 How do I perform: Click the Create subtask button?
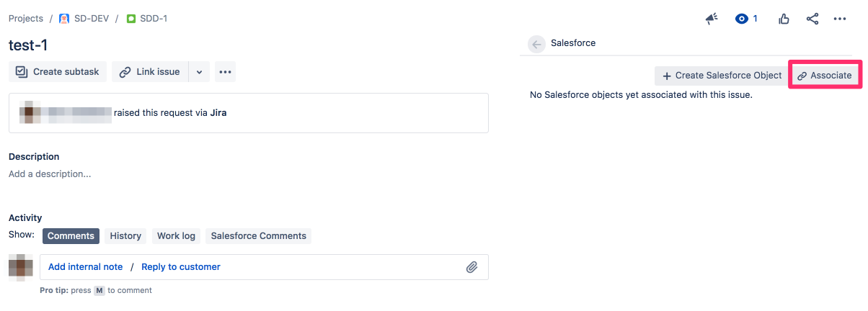click(x=58, y=72)
